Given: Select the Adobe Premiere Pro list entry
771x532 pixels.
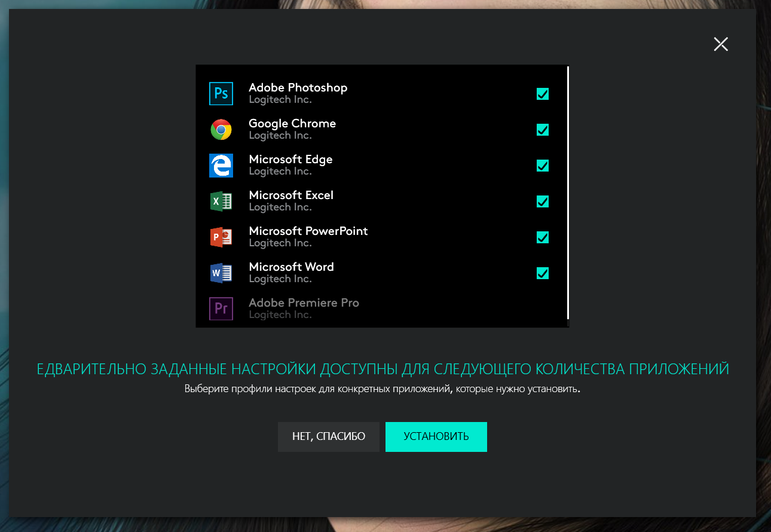Looking at the screenshot, I should [x=304, y=308].
